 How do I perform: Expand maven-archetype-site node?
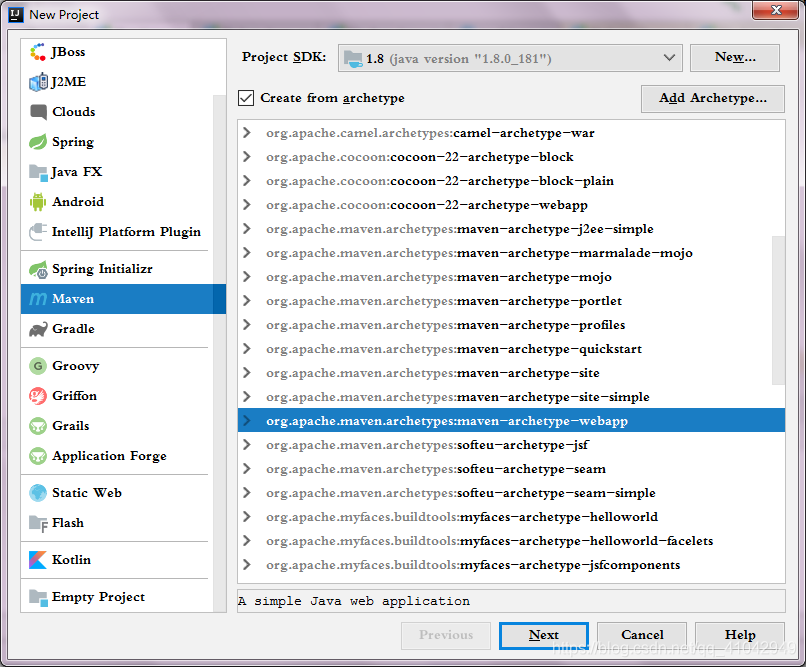pyautogui.click(x=247, y=373)
